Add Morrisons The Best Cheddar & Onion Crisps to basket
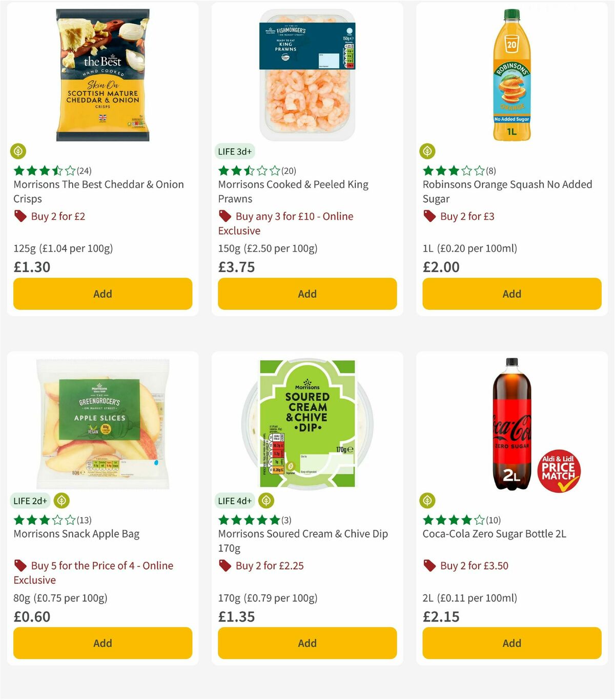This screenshot has width=615, height=700. (102, 294)
